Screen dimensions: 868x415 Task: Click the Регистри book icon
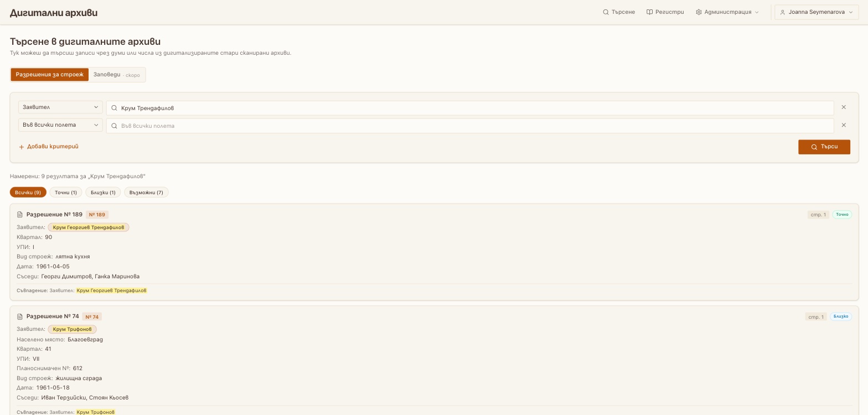coord(649,12)
